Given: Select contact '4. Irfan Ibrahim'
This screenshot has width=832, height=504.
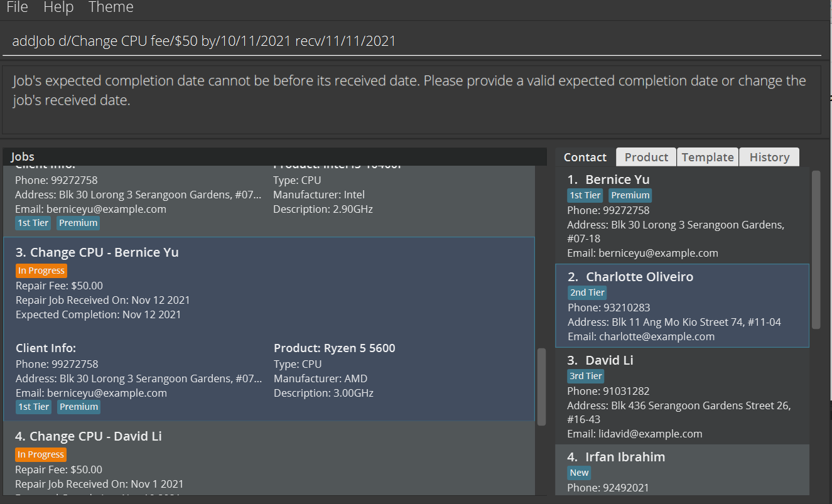Looking at the screenshot, I should tap(682, 470).
